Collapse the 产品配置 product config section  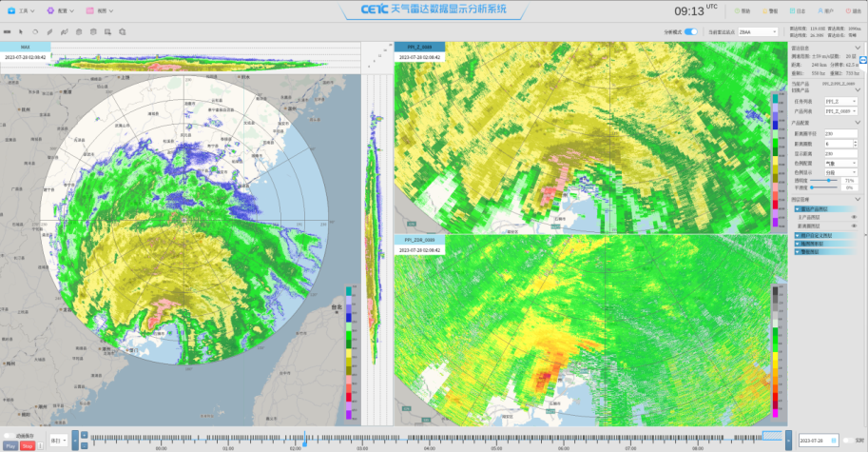pos(858,123)
